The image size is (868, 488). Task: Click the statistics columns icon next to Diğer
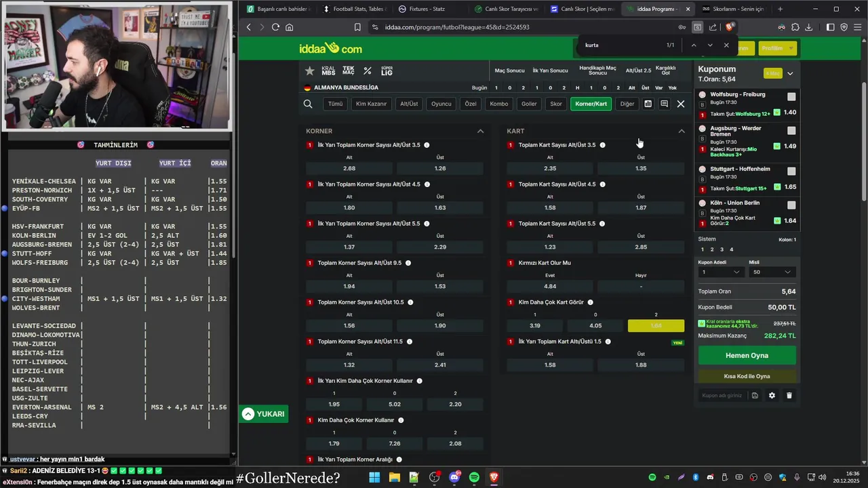648,104
